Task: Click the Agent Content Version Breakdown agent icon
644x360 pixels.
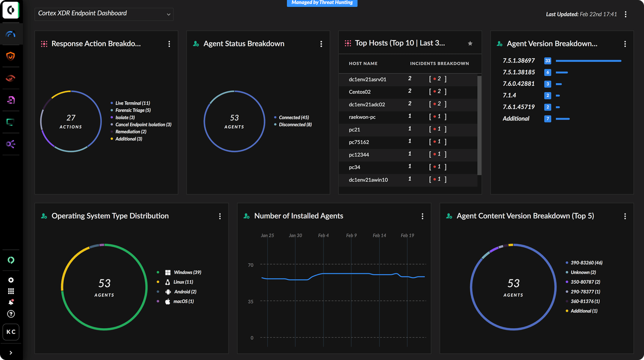Action: coord(449,216)
